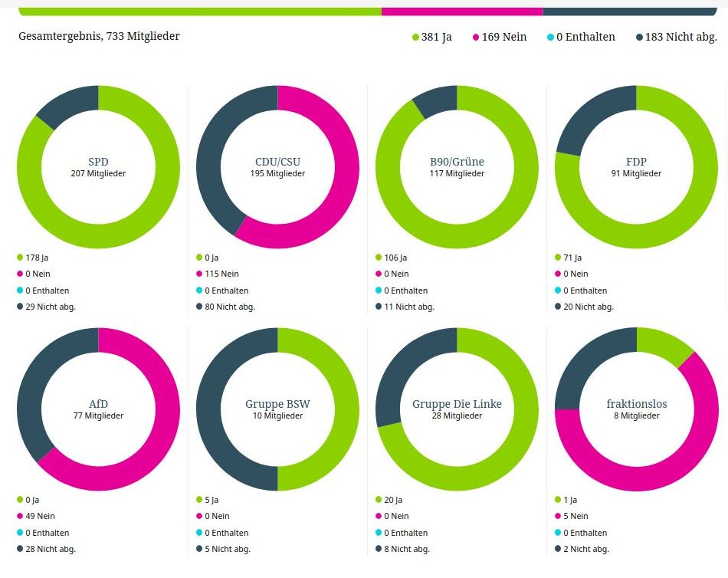Image resolution: width=728 pixels, height=578 pixels.
Task: Select the "Gesamtergebnis, 733 Mitglieder" heading
Action: pyautogui.click(x=99, y=36)
